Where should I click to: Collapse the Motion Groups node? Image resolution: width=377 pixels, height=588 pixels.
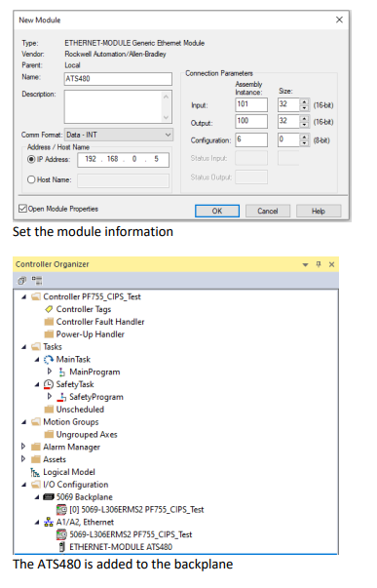(x=24, y=422)
